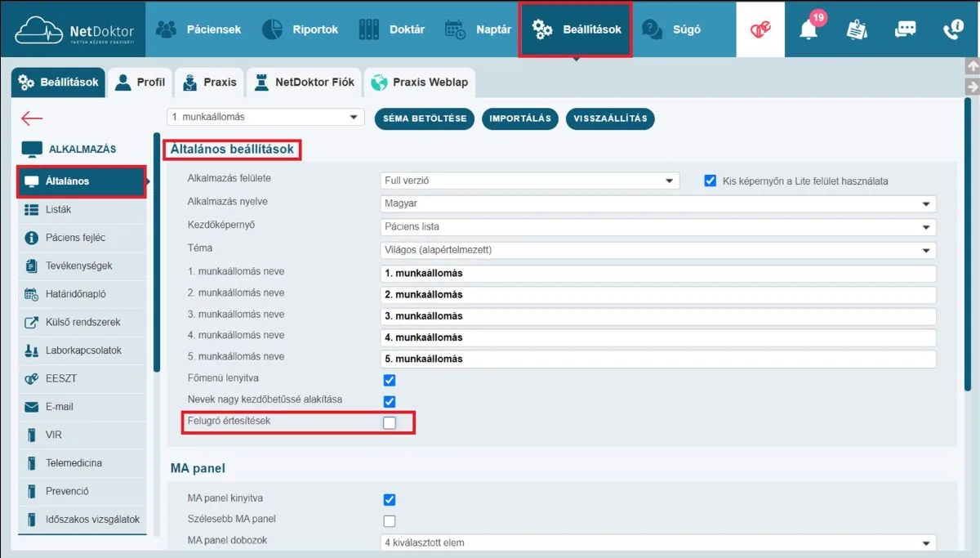Image resolution: width=980 pixels, height=558 pixels.
Task: Open the Páciensek main menu
Action: [x=198, y=29]
